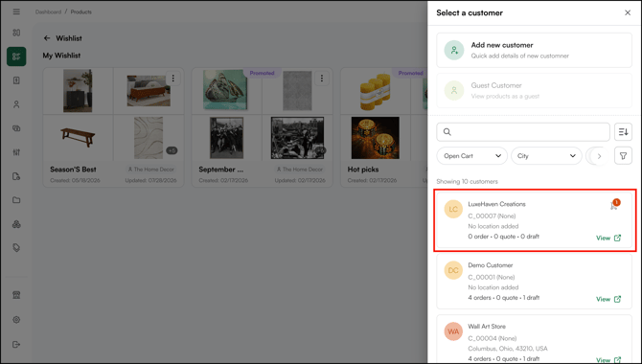The image size is (642, 364).
Task: Click the black cabinet thumbnail
Action: pyautogui.click(x=78, y=90)
